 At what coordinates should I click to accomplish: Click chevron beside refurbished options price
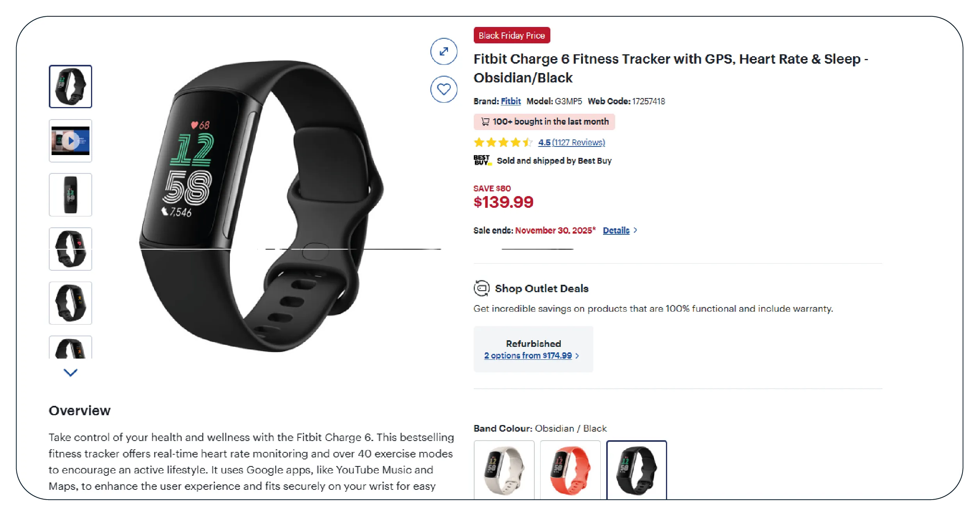pos(577,356)
